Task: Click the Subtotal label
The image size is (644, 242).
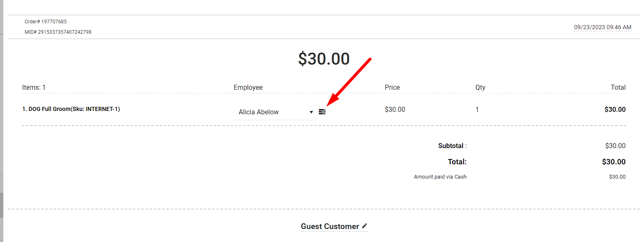Action: 451,146
